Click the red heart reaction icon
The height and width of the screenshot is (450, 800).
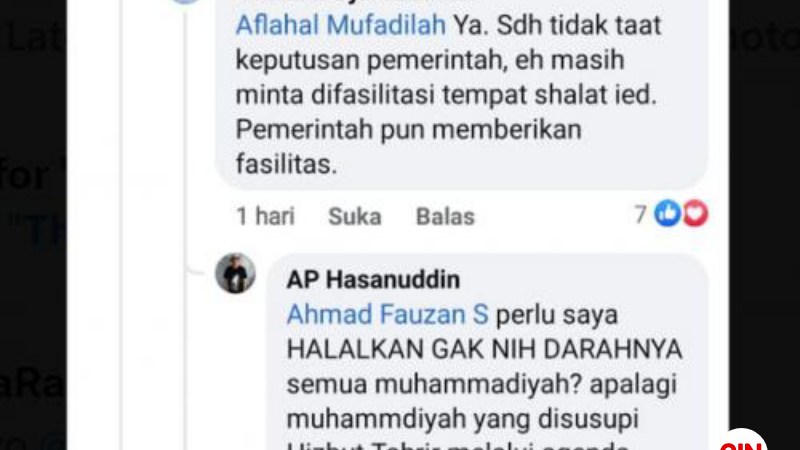(695, 213)
